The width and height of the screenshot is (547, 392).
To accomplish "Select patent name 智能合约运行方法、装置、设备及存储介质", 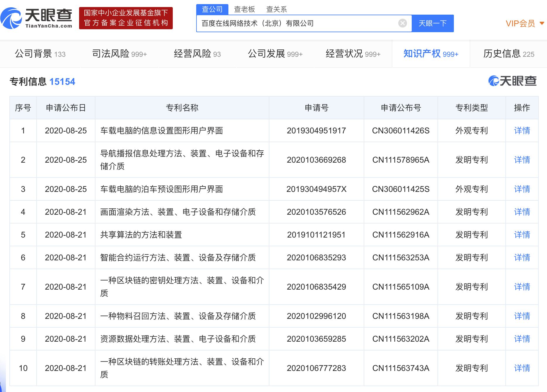I will coord(178,257).
